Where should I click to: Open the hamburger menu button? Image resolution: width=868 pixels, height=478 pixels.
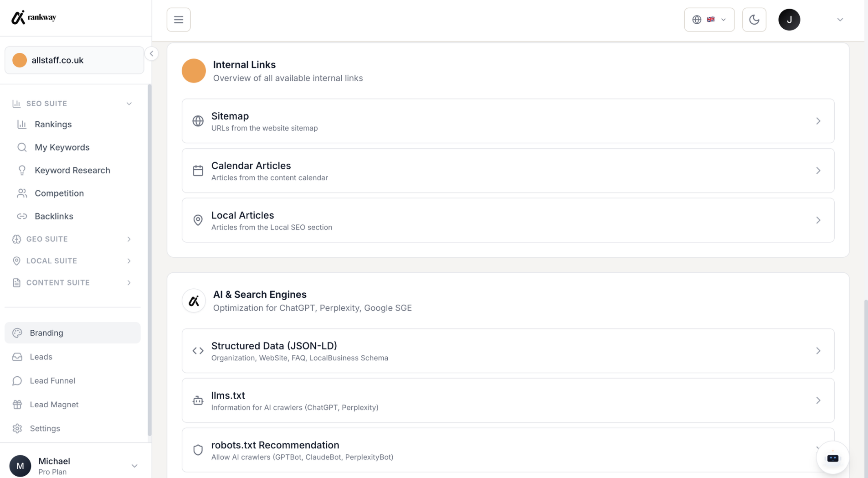click(179, 20)
